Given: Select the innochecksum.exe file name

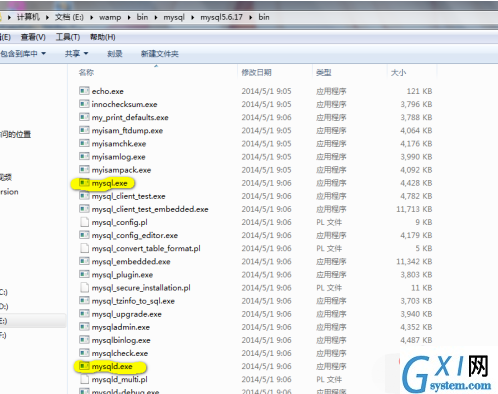Looking at the screenshot, I should pyautogui.click(x=124, y=104).
